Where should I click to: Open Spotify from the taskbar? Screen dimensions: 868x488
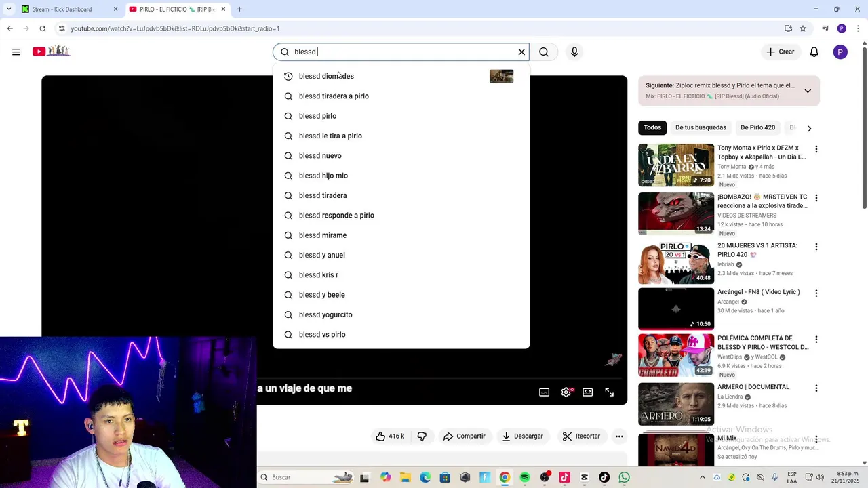(525, 477)
